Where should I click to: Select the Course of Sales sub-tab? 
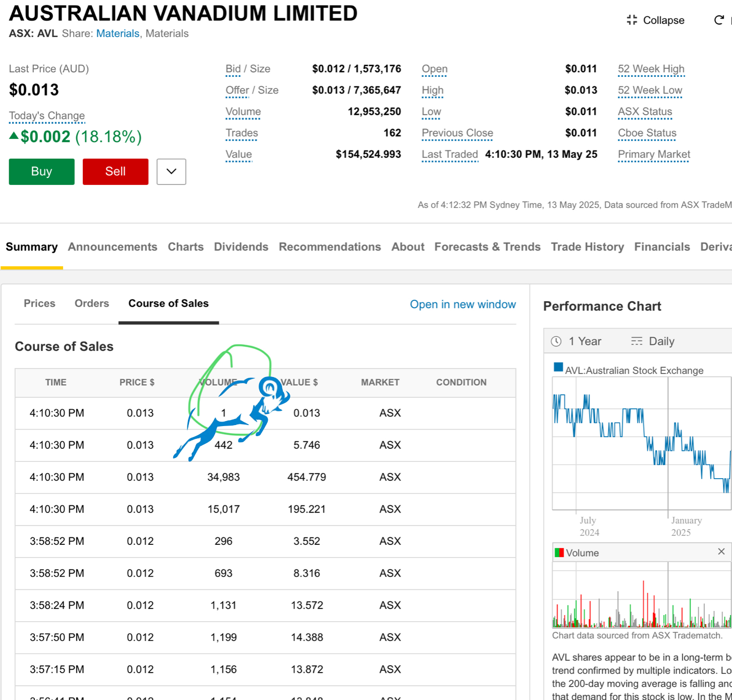coord(168,303)
